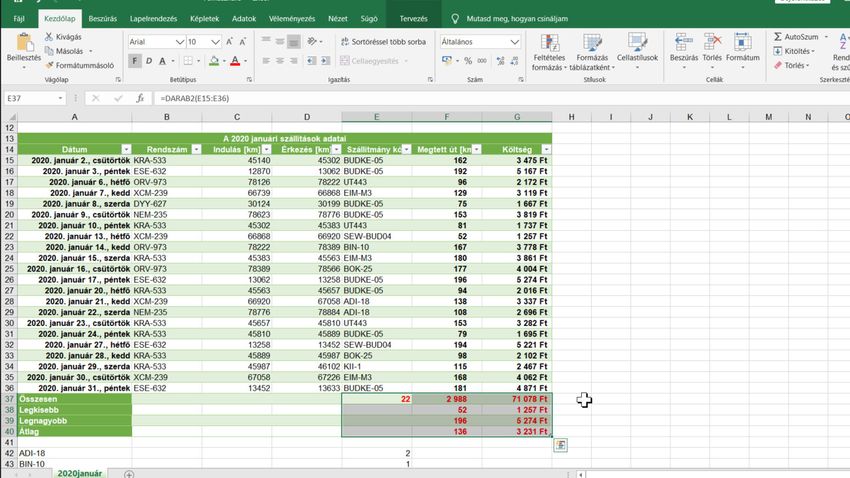This screenshot has height=478, width=850.
Task: Click the insert function fx icon
Action: (x=140, y=98)
